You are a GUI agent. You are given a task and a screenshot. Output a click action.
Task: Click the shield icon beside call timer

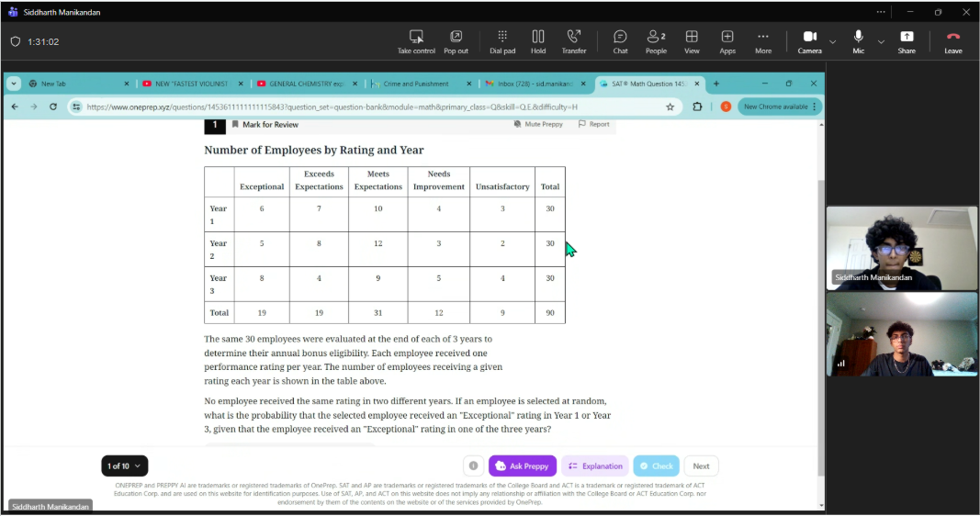coord(16,42)
